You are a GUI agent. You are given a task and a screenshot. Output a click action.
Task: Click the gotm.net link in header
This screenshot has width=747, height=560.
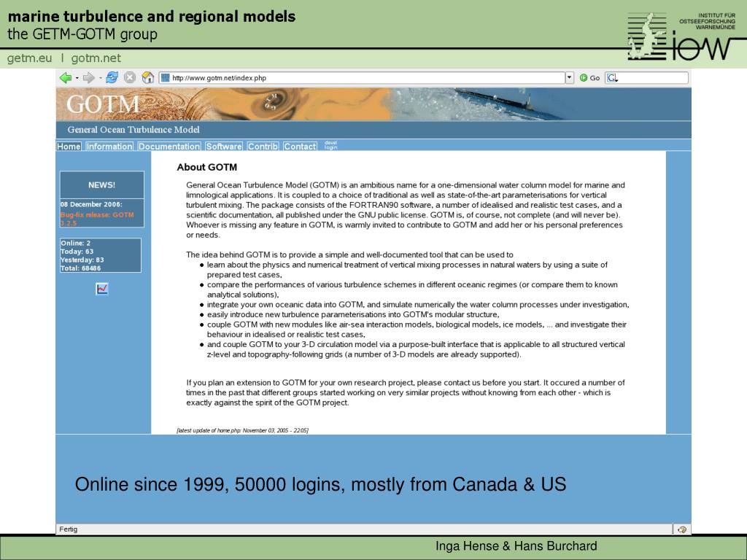click(x=96, y=58)
